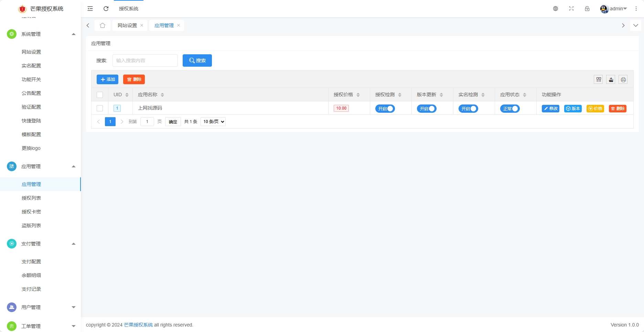Toggle the 授权检测 switch off

tap(385, 109)
